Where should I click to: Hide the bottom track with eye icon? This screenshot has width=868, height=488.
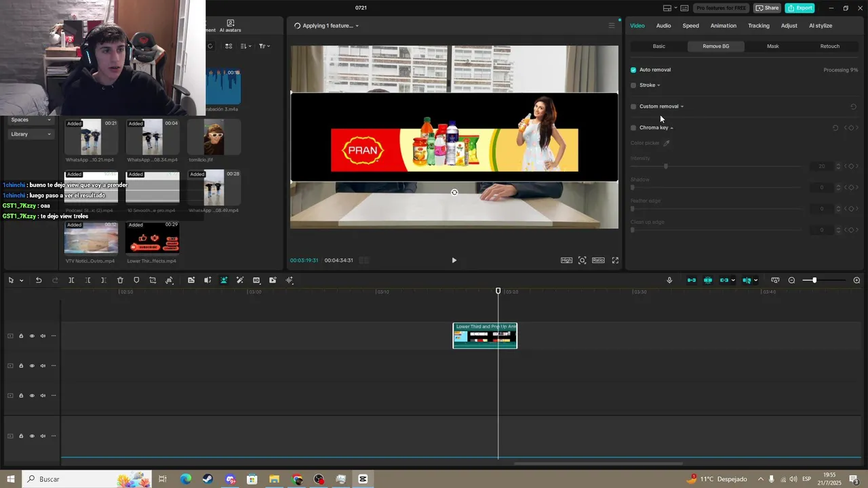pyautogui.click(x=32, y=436)
